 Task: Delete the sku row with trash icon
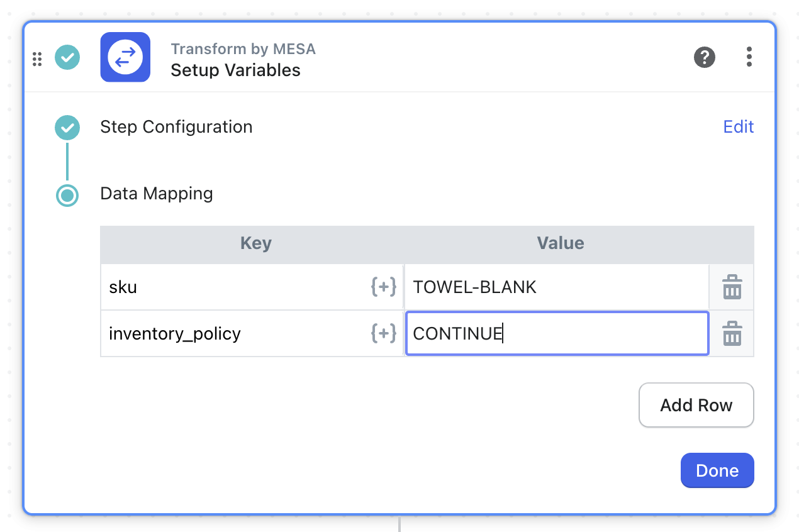(732, 287)
